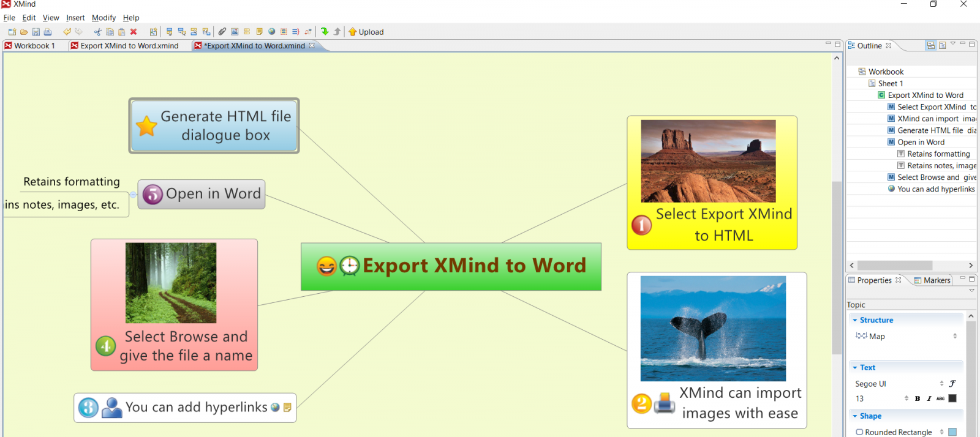The height and width of the screenshot is (437, 980).
Task: Insert a hyperlink with the globe toolbar icon
Action: point(271,32)
